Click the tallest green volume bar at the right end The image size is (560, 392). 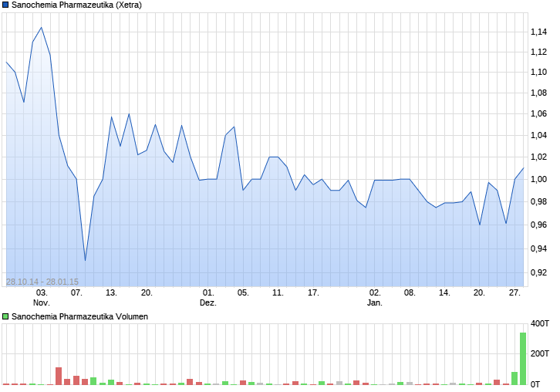click(x=523, y=359)
